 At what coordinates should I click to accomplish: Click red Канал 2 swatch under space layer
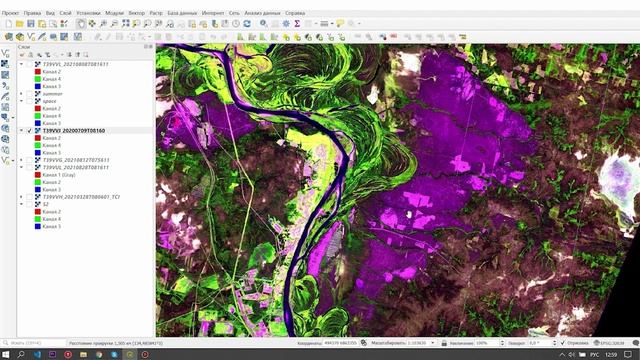point(38,109)
